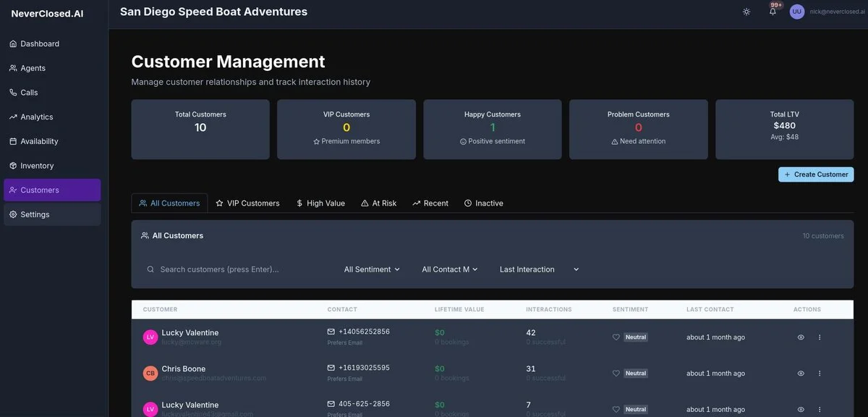This screenshot has width=868, height=417.
Task: Click the eye icon for first Lucky Valentine
Action: (801, 337)
